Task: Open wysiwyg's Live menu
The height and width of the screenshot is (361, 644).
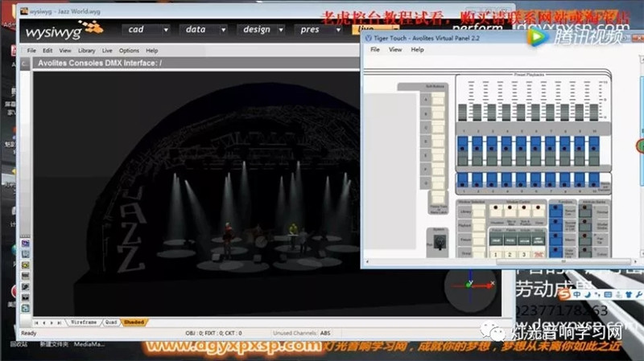Action: 107,51
